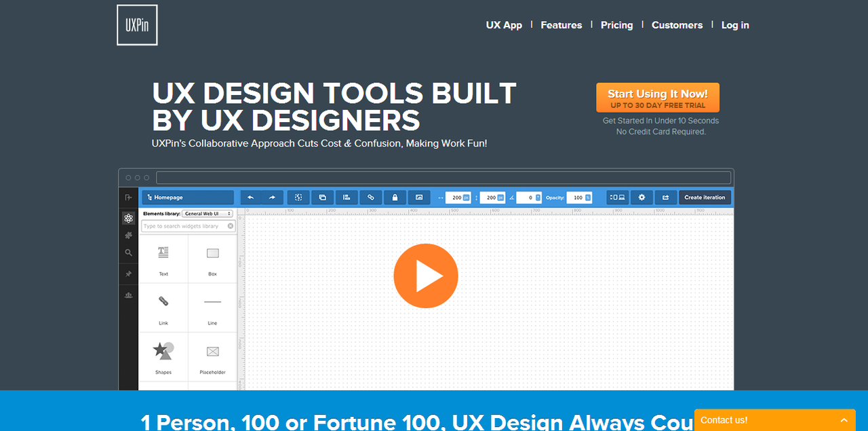This screenshot has height=431, width=868.
Task: Click the chain link icon in the toolbar
Action: pos(370,198)
